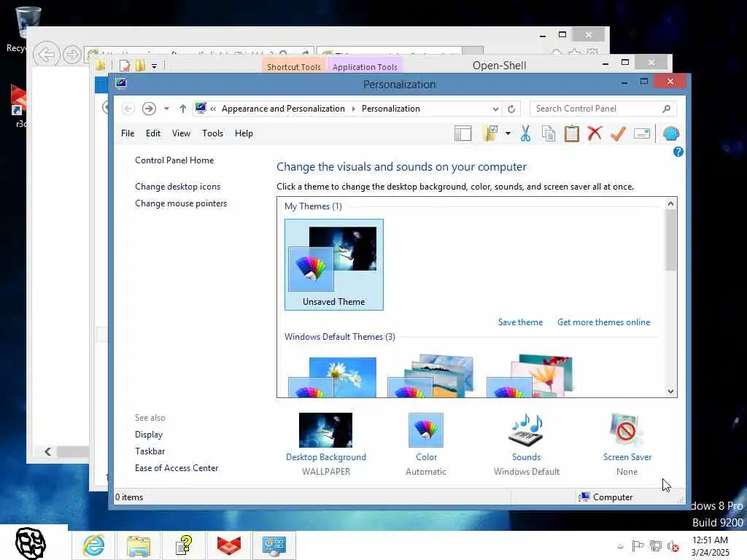Expand the hidden breadcrumb chevron in address bar
The width and height of the screenshot is (747, 560).
pyautogui.click(x=213, y=109)
